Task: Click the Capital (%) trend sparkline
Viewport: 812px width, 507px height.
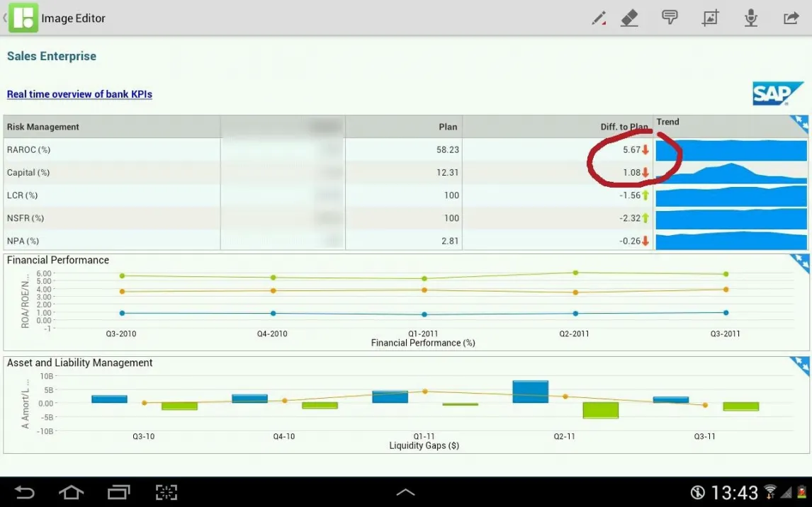Action: [x=731, y=173]
